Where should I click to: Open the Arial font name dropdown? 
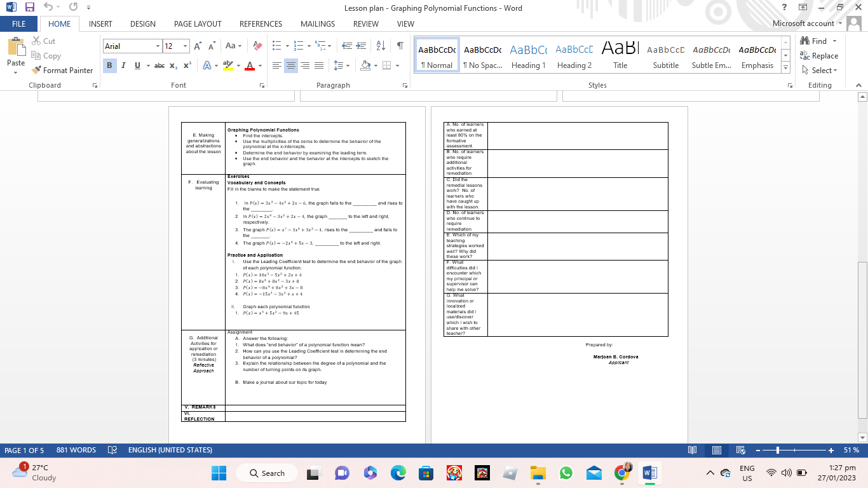pos(158,46)
